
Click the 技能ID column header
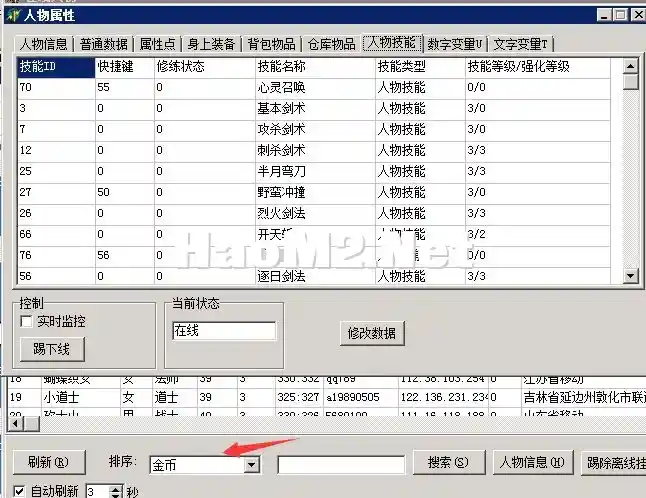pyautogui.click(x=56, y=67)
